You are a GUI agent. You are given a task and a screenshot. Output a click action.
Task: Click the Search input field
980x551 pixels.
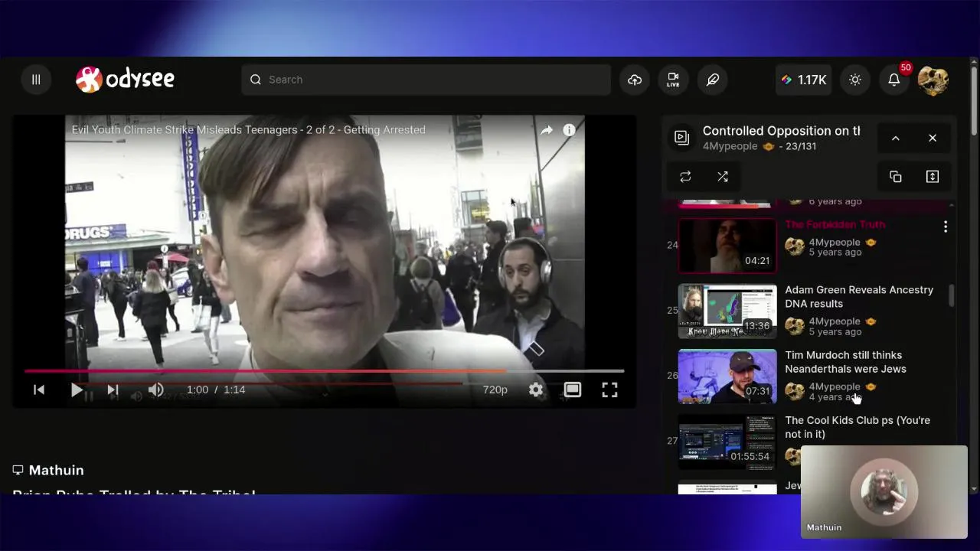click(426, 80)
